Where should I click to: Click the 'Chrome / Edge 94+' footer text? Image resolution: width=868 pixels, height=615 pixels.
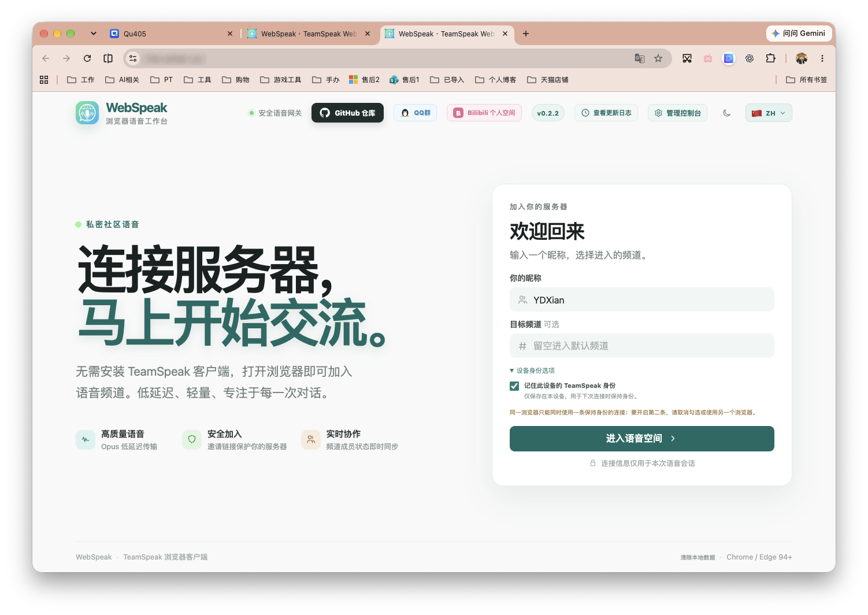tap(759, 557)
